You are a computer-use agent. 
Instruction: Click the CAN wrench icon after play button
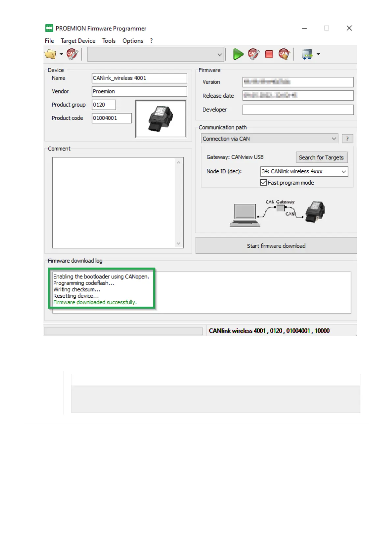click(253, 54)
